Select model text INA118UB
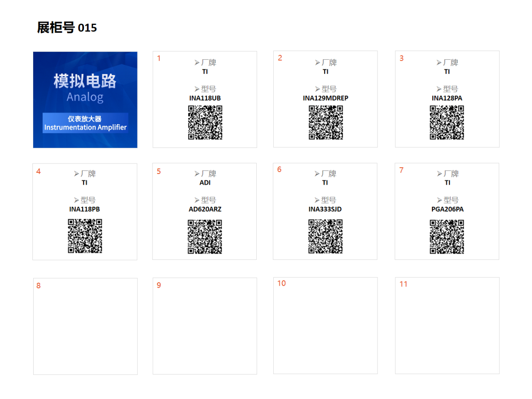This screenshot has width=532, height=399. (205, 98)
